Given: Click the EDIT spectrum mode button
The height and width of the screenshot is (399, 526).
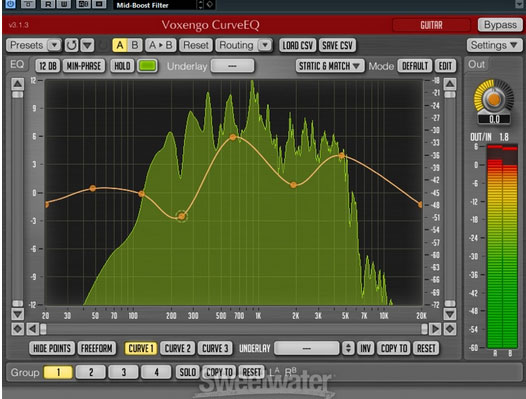Looking at the screenshot, I should [x=445, y=66].
